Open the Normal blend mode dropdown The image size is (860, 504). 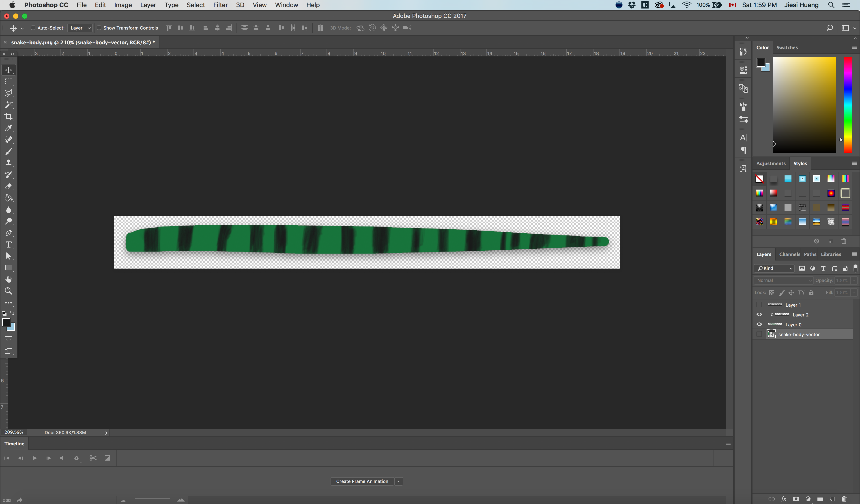(x=784, y=280)
